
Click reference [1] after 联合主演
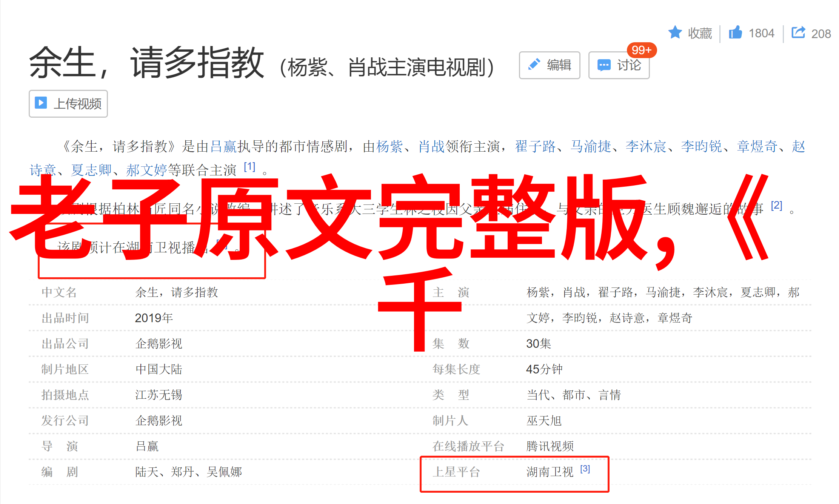point(249,167)
